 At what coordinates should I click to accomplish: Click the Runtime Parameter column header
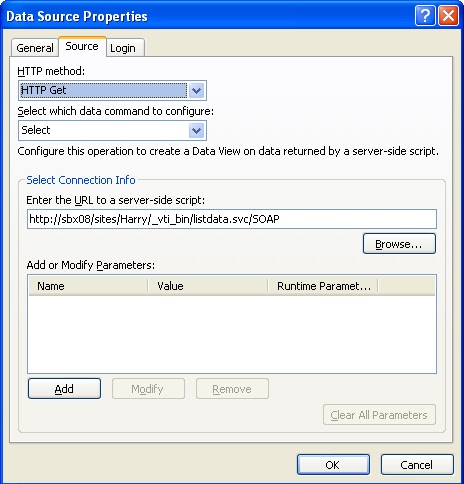point(323,286)
